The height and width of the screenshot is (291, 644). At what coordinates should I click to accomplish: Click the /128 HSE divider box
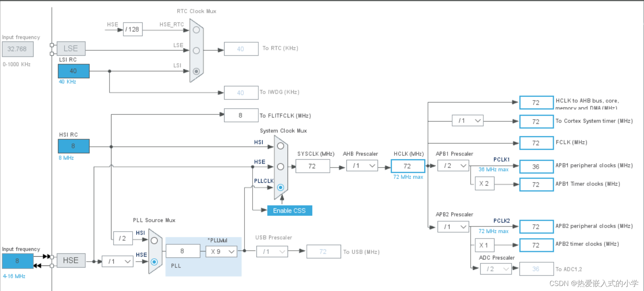tap(133, 29)
